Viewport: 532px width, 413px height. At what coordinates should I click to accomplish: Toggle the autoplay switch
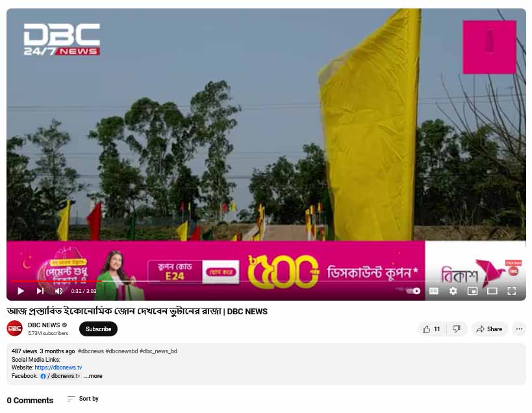click(414, 291)
